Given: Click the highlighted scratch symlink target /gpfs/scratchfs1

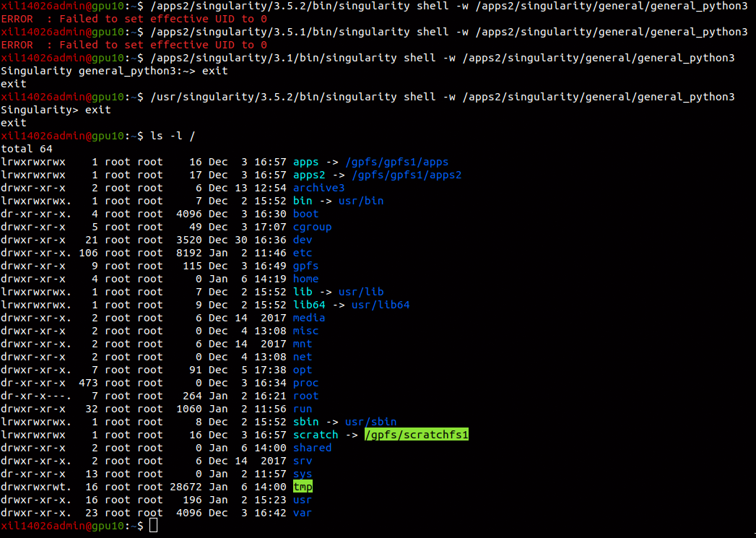Looking at the screenshot, I should 417,435.
